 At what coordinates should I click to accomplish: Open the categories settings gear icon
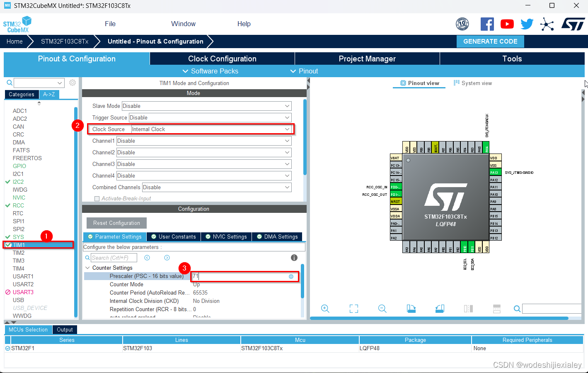[x=73, y=83]
